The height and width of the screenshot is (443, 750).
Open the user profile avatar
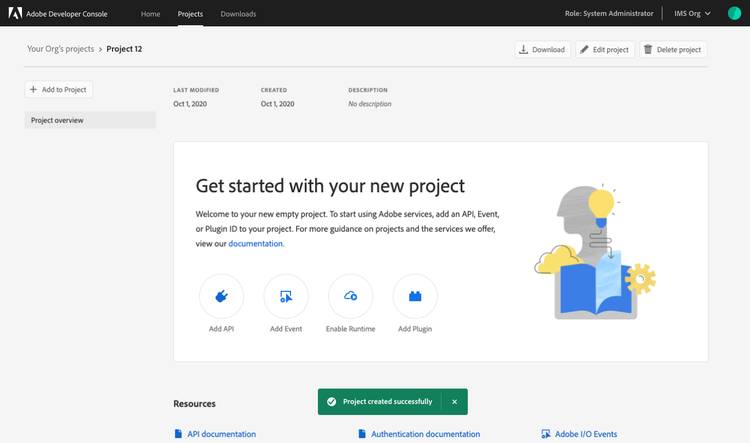(x=733, y=14)
